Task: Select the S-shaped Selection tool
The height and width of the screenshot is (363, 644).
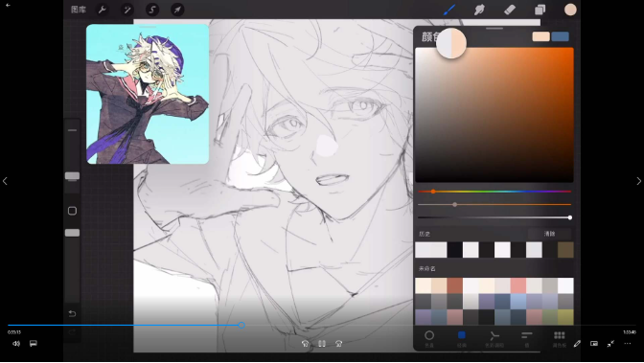Action: (x=152, y=10)
